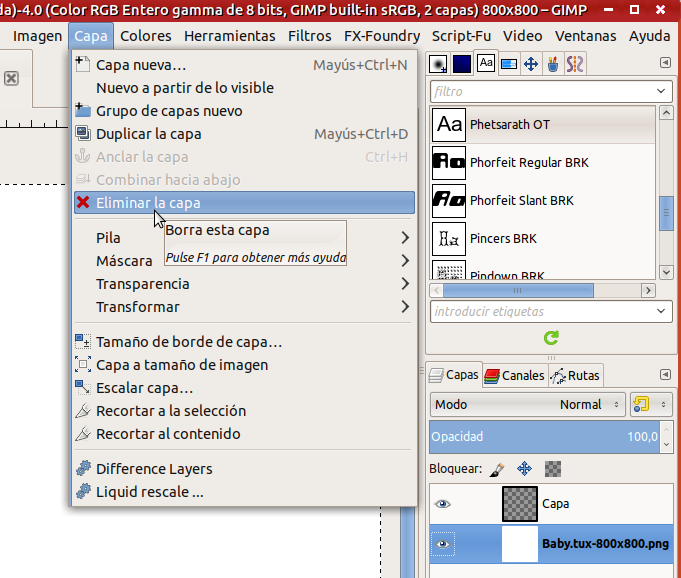Open the tool presets tab icon

pos(553,64)
